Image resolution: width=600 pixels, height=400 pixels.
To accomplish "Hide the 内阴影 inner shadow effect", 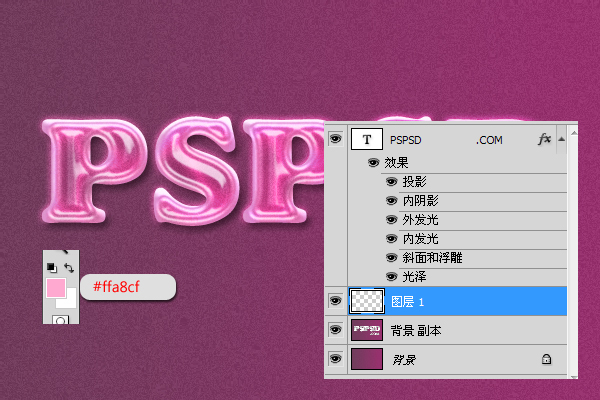I will (x=391, y=201).
